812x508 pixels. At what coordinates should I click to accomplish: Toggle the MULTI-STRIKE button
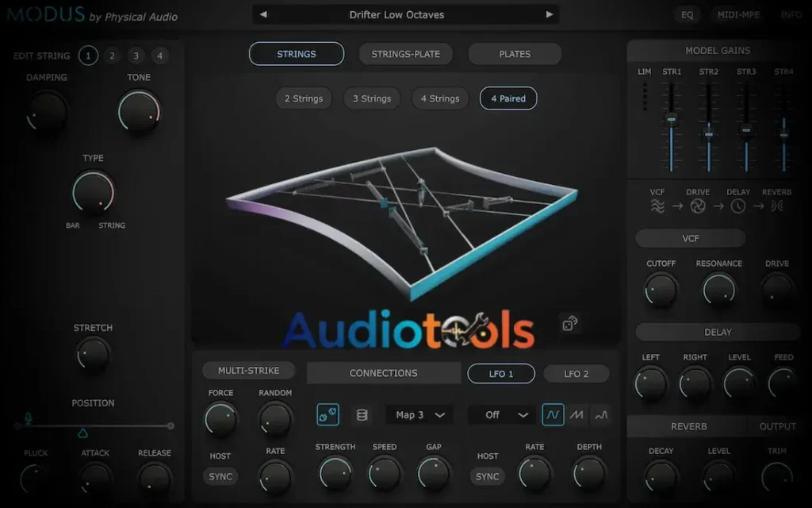pos(248,371)
